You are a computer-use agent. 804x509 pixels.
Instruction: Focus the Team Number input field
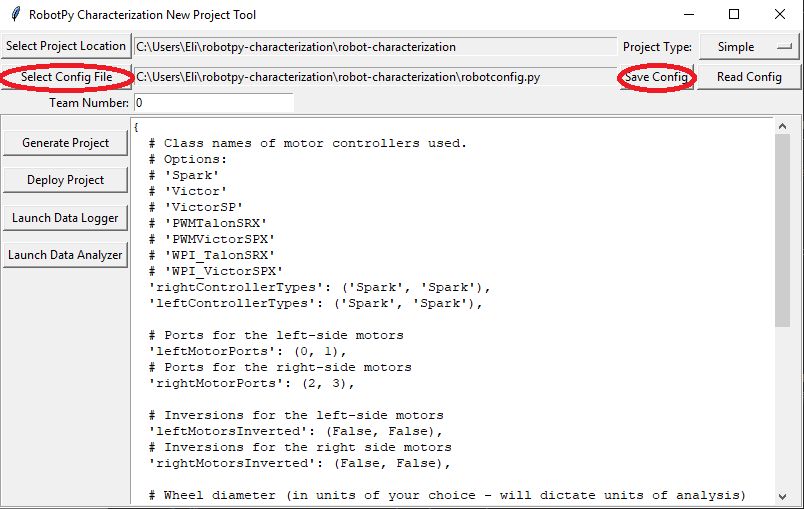click(x=214, y=103)
